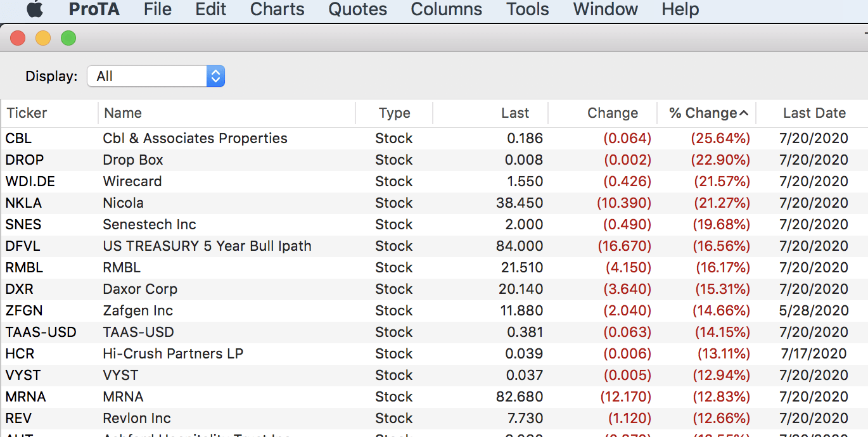Open the Columns menu
Image resolution: width=868 pixels, height=437 pixels.
[447, 9]
